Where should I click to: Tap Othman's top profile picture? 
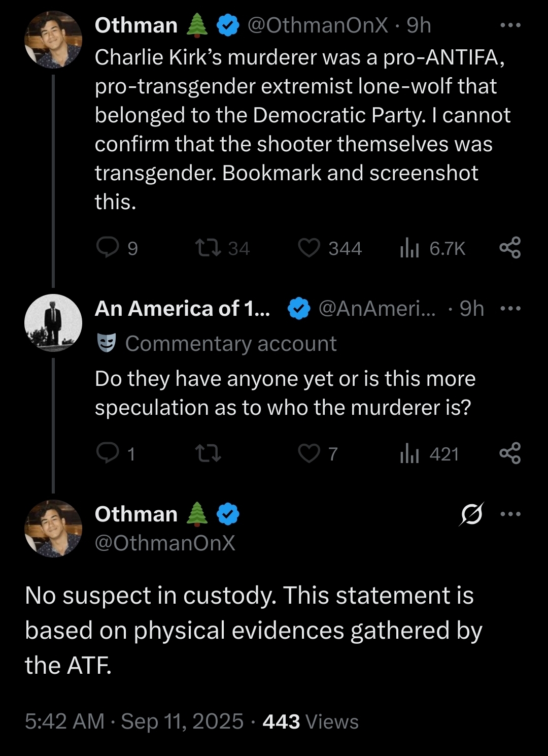pyautogui.click(x=53, y=40)
